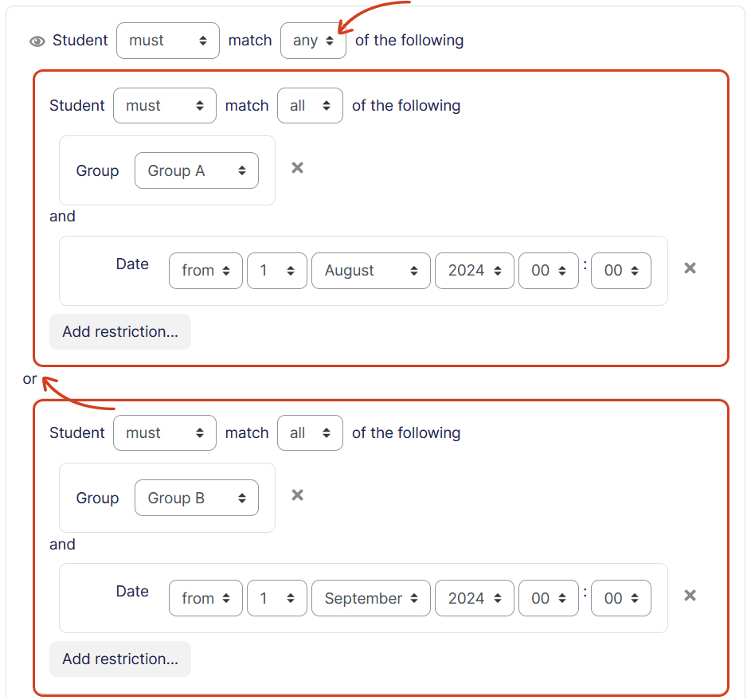Open the hour dropdown in the August row
The image size is (751, 700).
[x=548, y=271]
